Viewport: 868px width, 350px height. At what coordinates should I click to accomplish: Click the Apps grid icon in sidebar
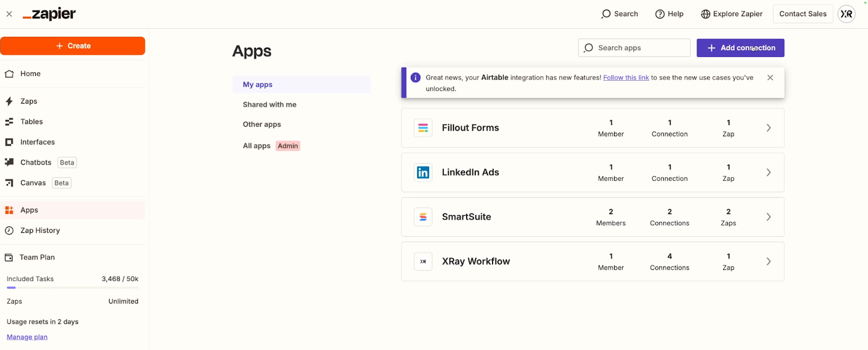click(9, 210)
